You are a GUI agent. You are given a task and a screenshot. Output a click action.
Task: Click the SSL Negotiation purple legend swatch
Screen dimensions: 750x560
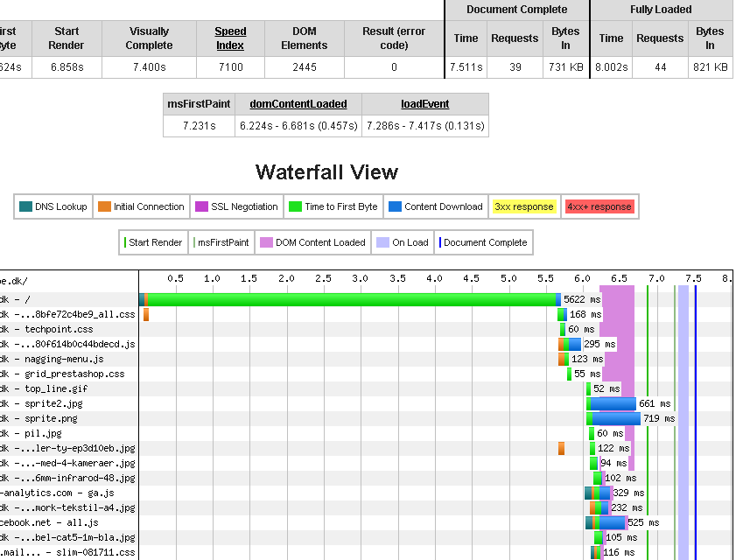[x=202, y=206]
